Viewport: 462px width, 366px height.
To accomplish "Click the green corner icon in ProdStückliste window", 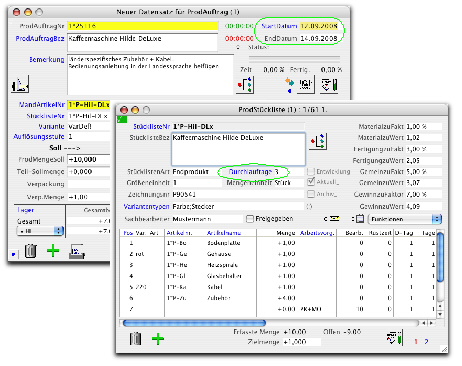I will pyautogui.click(x=122, y=119).
